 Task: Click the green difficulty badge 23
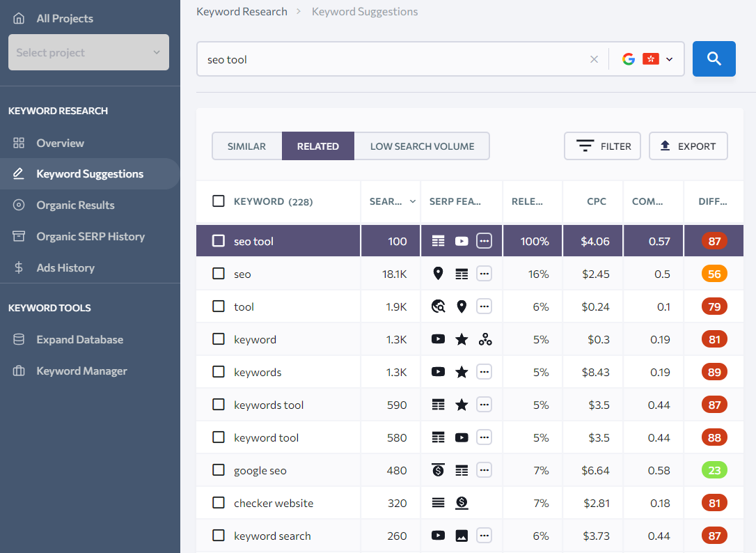714,470
